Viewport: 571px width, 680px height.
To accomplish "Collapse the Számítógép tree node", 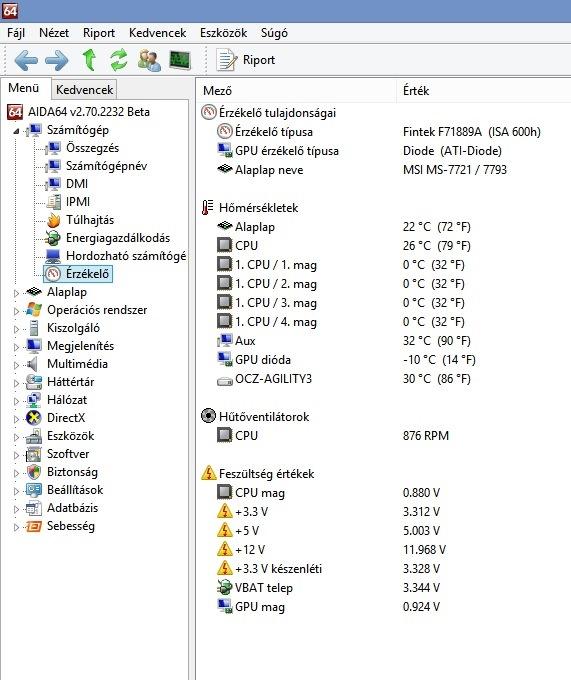I will [16, 131].
